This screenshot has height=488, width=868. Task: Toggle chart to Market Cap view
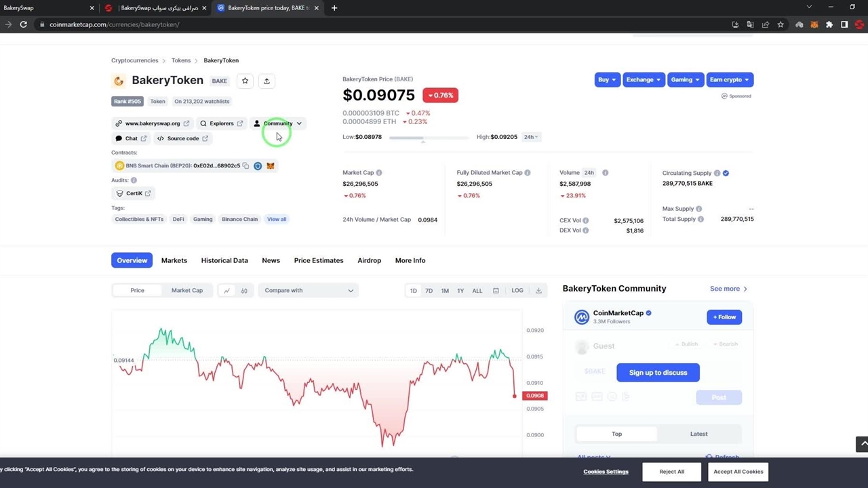click(186, 291)
